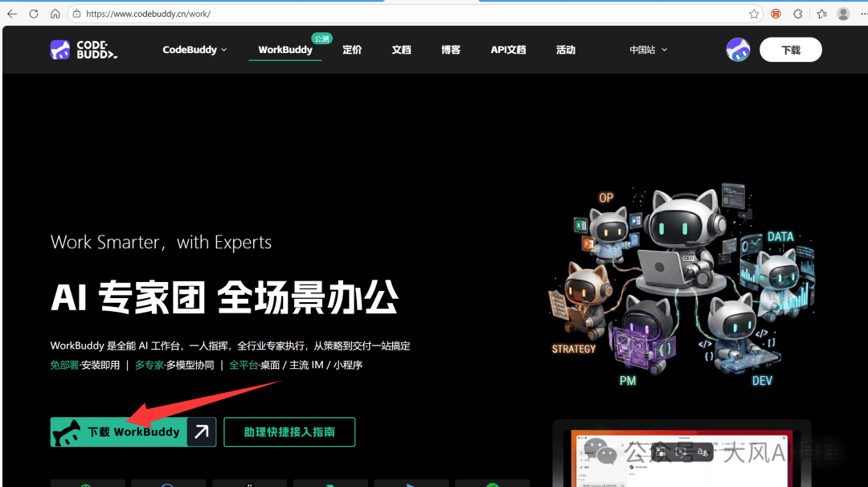Click the 下载 WorkBuddy button

[x=133, y=432]
